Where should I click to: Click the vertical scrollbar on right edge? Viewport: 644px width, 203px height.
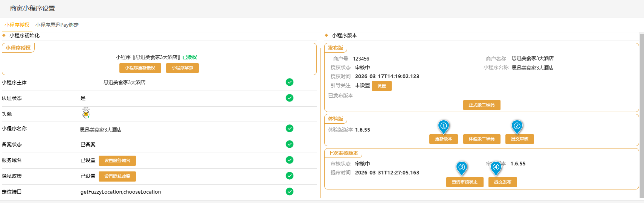pyautogui.click(x=642, y=113)
